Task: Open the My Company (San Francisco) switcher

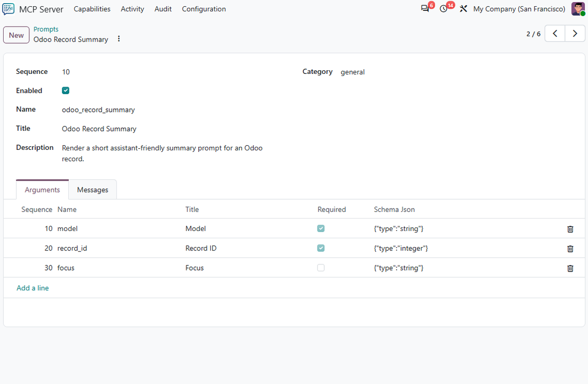Action: 519,9
